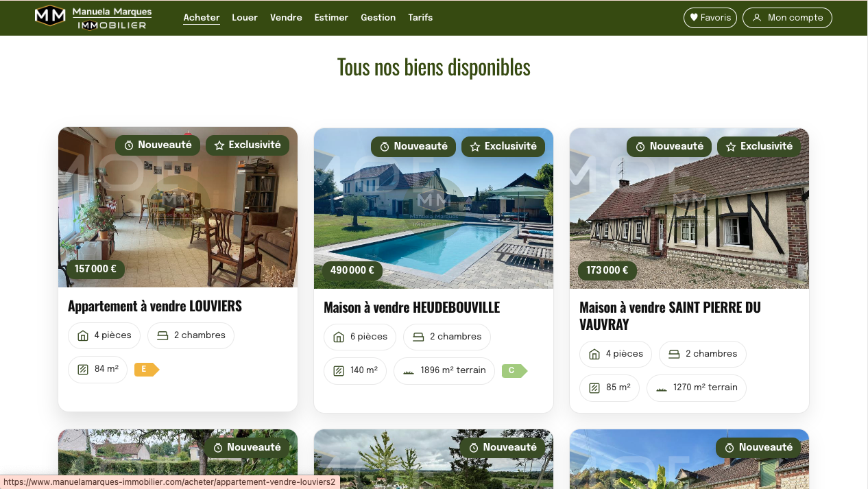
Task: Open the Tarifs page
Action: 420,18
